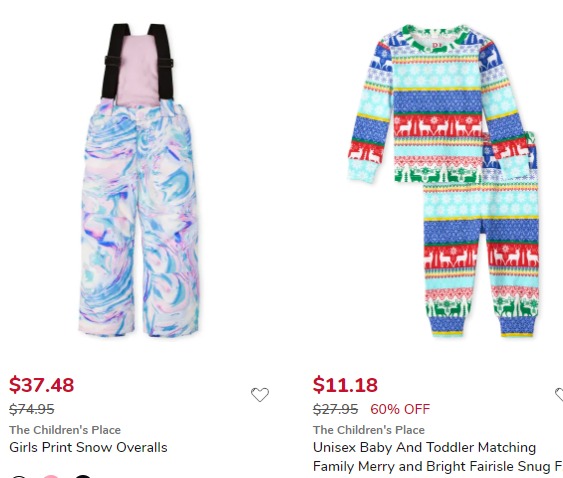Image resolution: width=563 pixels, height=478 pixels.
Task: Select the black color swatch for overalls
Action: pos(83,476)
